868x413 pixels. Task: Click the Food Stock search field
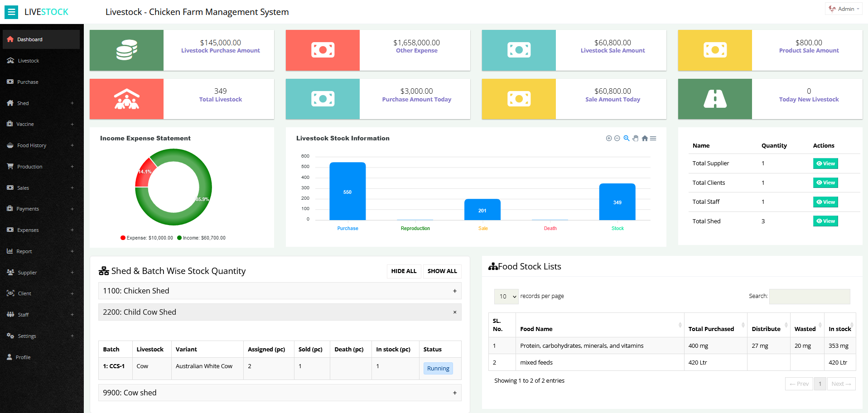point(809,297)
